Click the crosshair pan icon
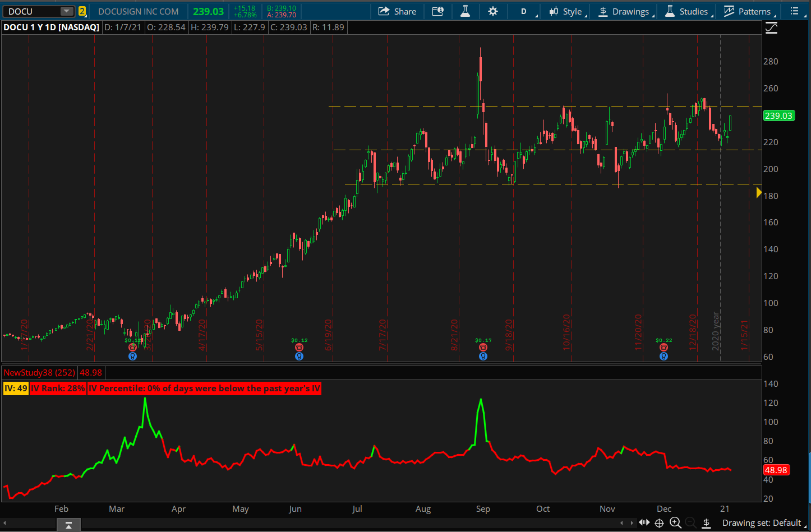Image resolution: width=811 pixels, height=532 pixels. (659, 523)
